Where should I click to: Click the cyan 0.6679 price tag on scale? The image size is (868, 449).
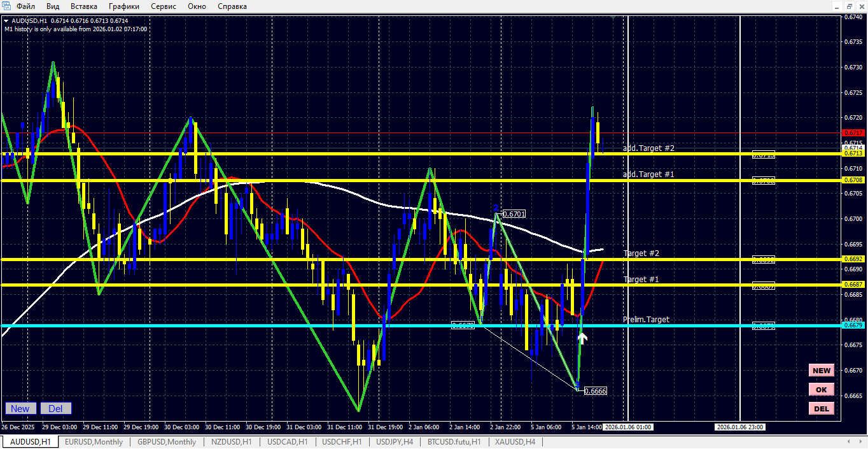853,325
